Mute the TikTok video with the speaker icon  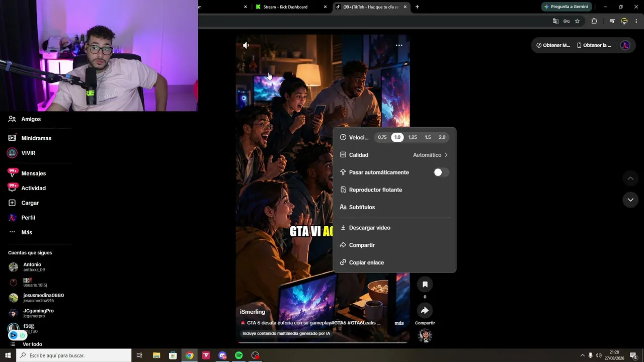(x=246, y=45)
